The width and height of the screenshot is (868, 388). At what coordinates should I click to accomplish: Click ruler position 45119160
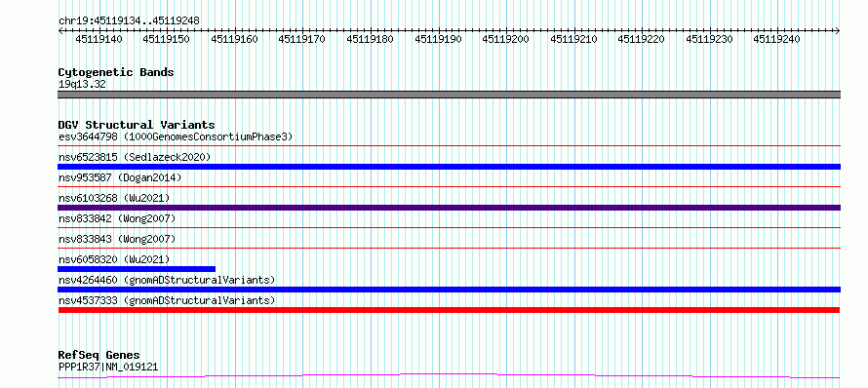tap(235, 39)
